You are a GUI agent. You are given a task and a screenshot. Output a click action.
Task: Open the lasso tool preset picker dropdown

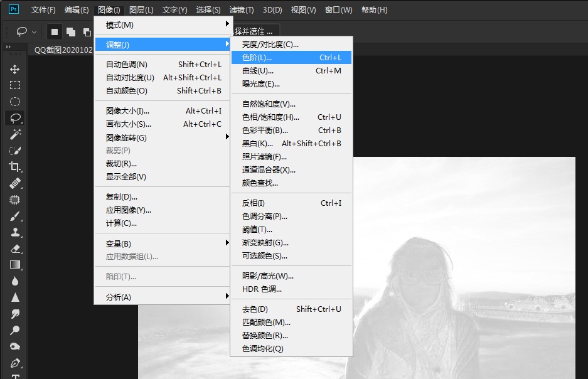tap(34, 32)
